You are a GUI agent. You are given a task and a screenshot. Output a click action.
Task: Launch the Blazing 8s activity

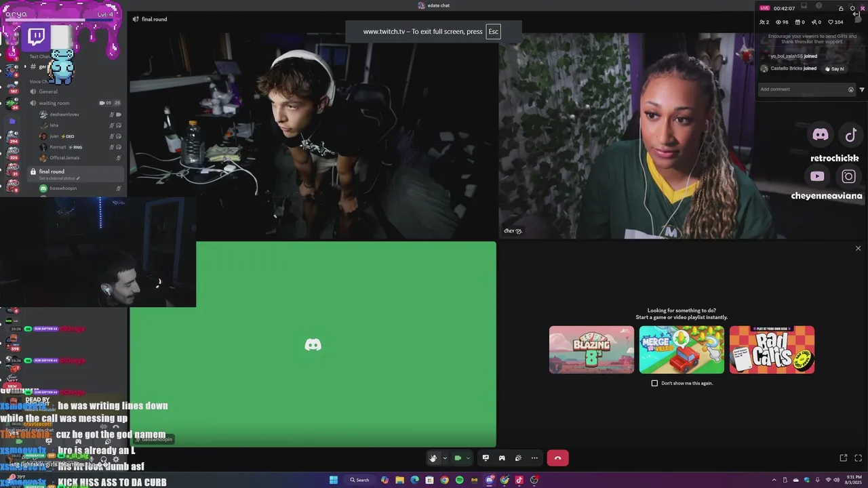[x=591, y=350]
